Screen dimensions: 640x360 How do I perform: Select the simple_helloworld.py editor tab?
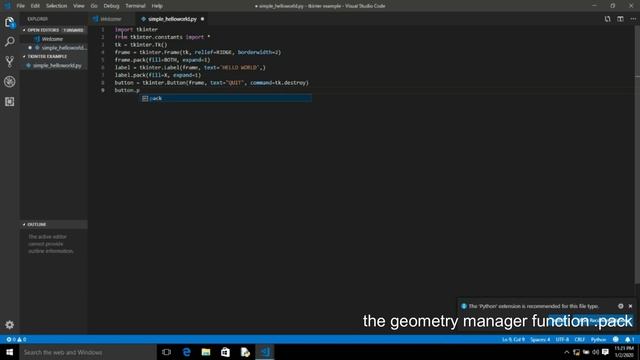(171, 19)
